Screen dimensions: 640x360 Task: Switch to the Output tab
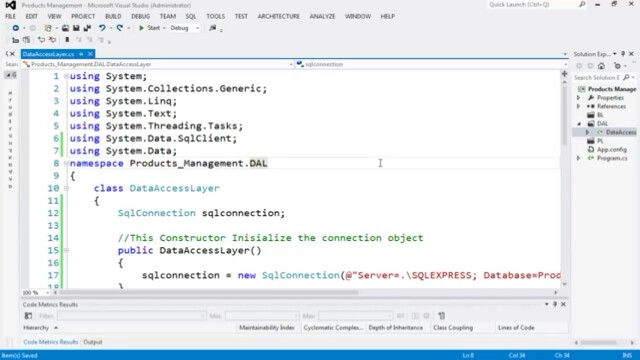point(93,342)
